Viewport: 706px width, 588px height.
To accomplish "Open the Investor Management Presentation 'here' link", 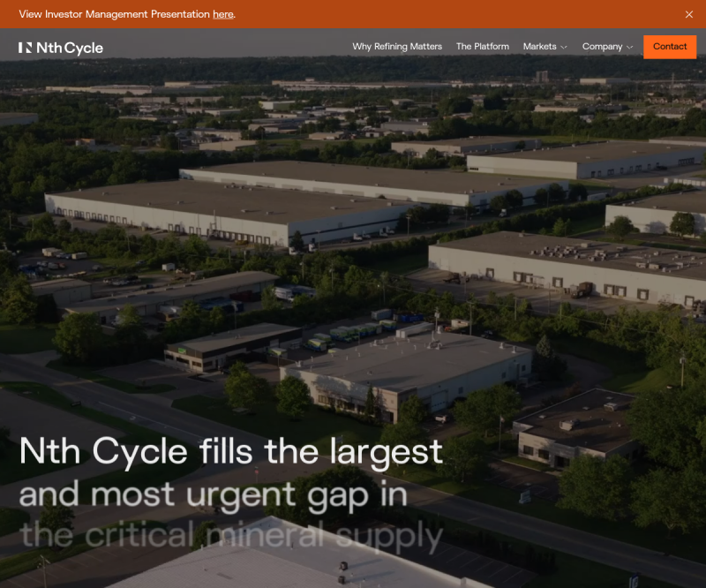I will pyautogui.click(x=223, y=14).
